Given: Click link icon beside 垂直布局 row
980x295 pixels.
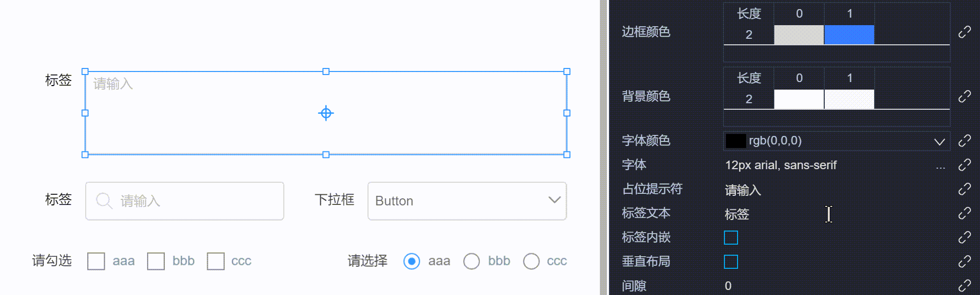Looking at the screenshot, I should (x=964, y=262).
